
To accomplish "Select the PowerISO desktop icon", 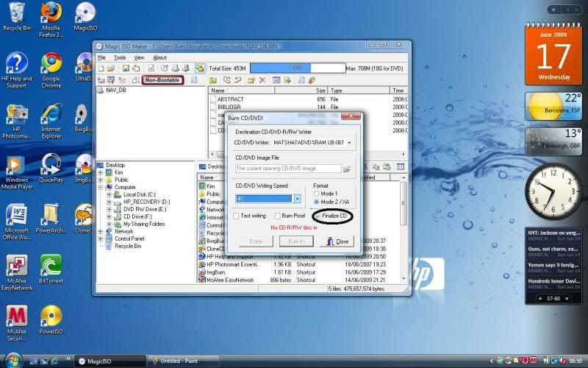I will click(x=51, y=320).
